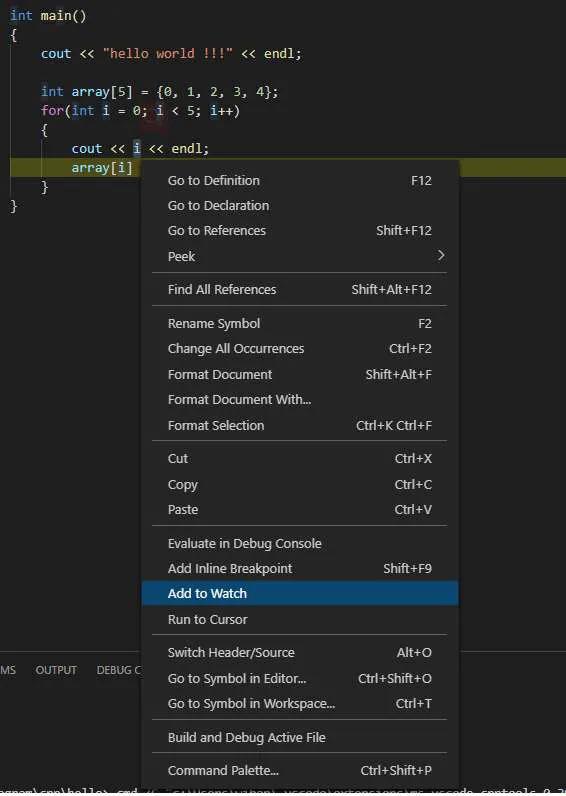Image resolution: width=566 pixels, height=796 pixels.
Task: Select Cut from the context menu
Action: 299,458
